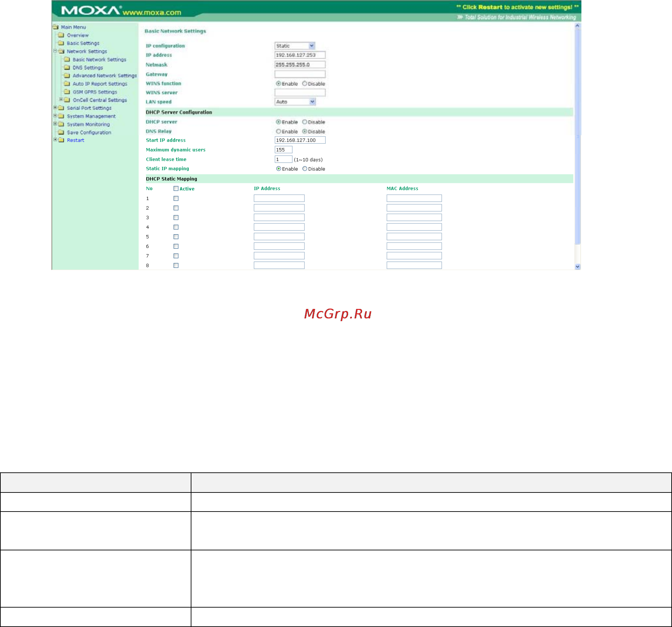This screenshot has width=672, height=627.
Task: Check the Active header checkbox
Action: coord(176,188)
